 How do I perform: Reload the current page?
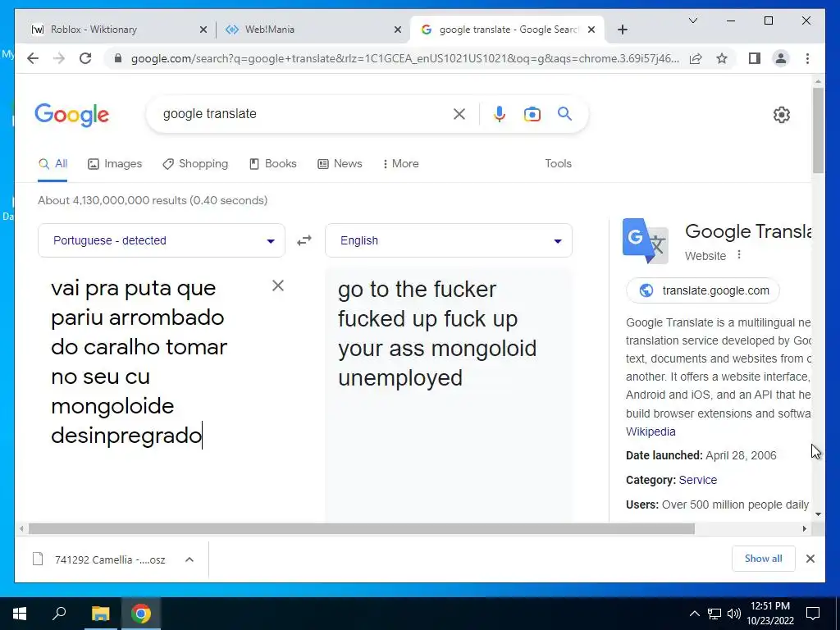tap(85, 58)
